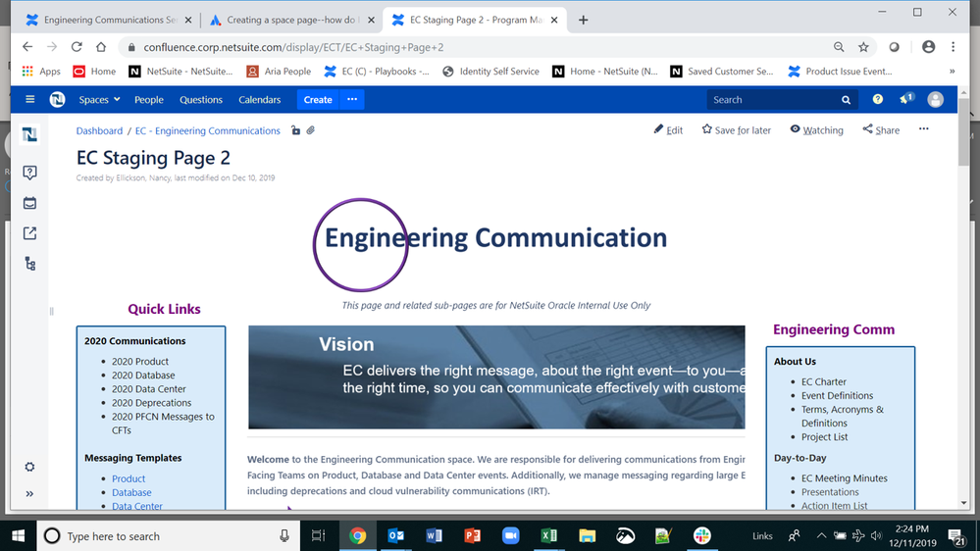Click the browser home icon
Image resolution: width=980 pixels, height=551 pixels.
pyautogui.click(x=101, y=47)
